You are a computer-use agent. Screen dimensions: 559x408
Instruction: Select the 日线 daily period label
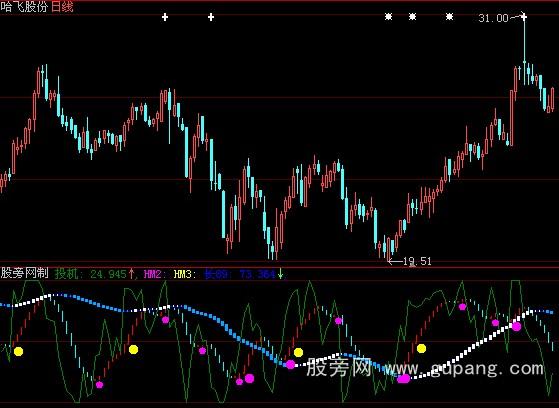(x=62, y=7)
